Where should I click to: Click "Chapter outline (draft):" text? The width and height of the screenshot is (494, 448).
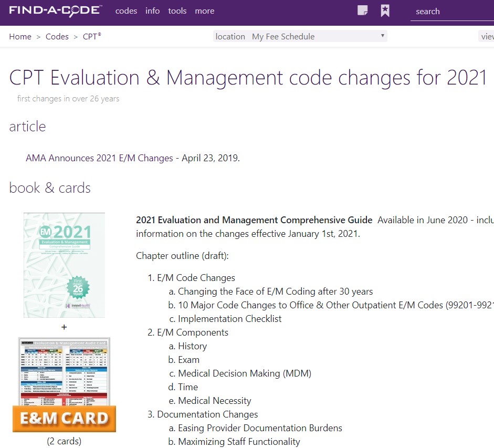(182, 256)
